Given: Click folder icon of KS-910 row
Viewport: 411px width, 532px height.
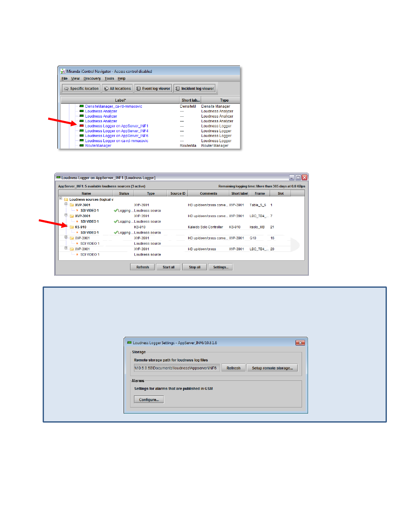Looking at the screenshot, I should coord(72,227).
